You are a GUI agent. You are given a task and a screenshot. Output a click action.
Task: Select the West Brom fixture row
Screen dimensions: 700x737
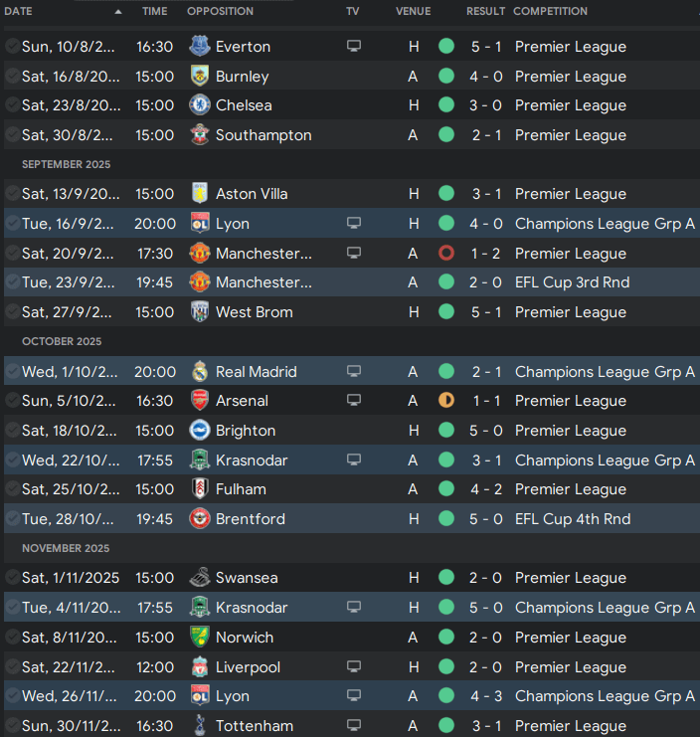352,312
